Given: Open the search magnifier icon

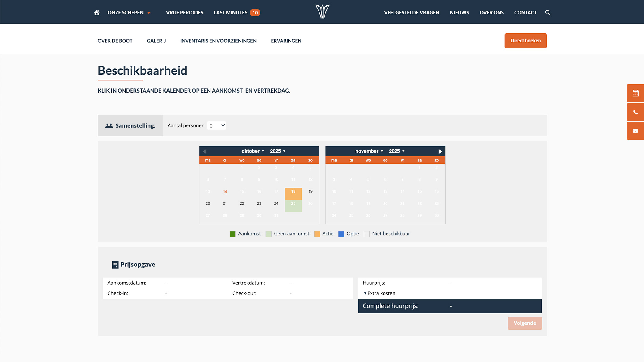Looking at the screenshot, I should click(547, 13).
